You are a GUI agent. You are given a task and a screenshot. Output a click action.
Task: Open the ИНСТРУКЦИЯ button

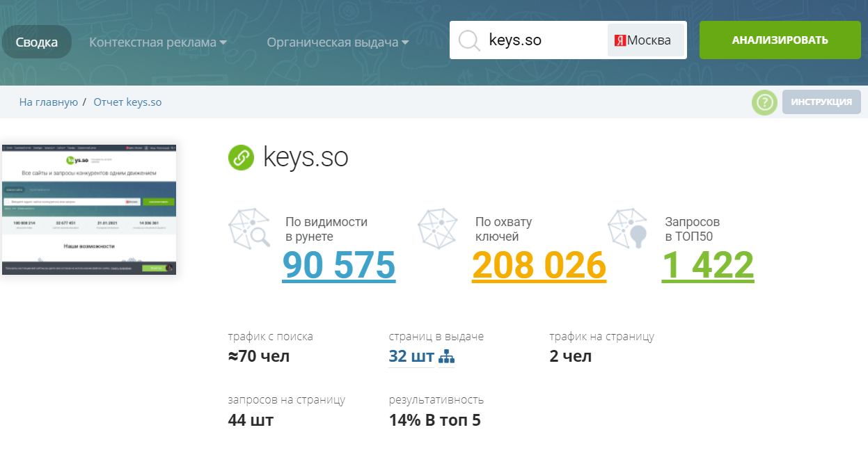click(x=821, y=102)
